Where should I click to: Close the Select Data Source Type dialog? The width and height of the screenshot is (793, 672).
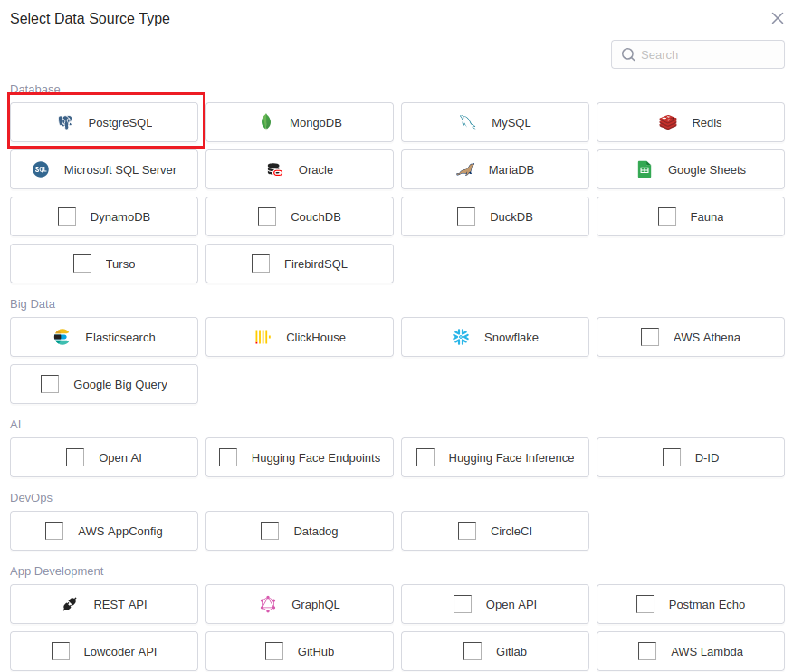click(778, 18)
